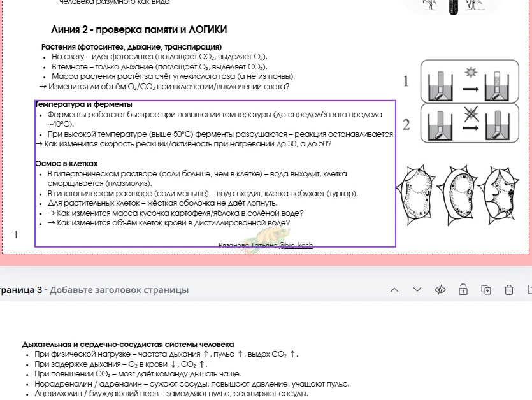Click the line 'При задержке дыхания – O₂ в крови'
The image size is (532, 400).
(121, 364)
